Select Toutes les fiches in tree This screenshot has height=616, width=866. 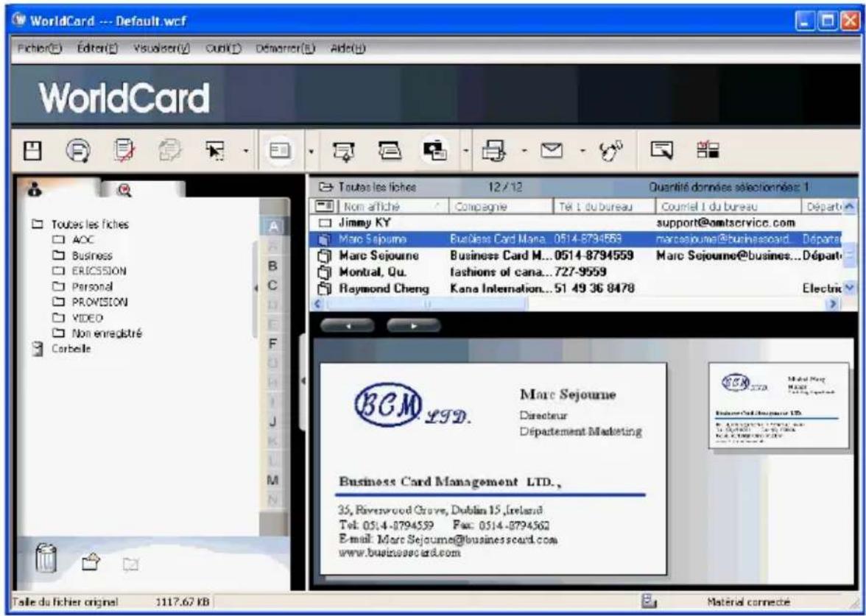[90, 224]
